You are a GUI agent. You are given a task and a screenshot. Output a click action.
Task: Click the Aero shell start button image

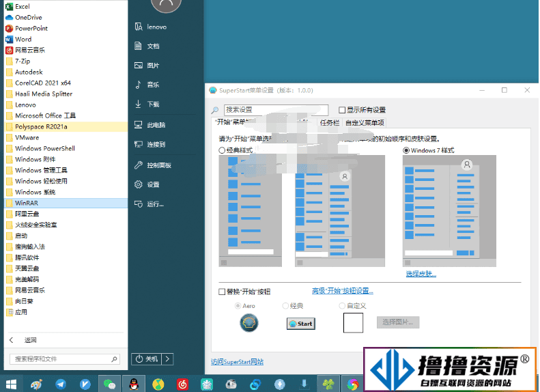249,323
